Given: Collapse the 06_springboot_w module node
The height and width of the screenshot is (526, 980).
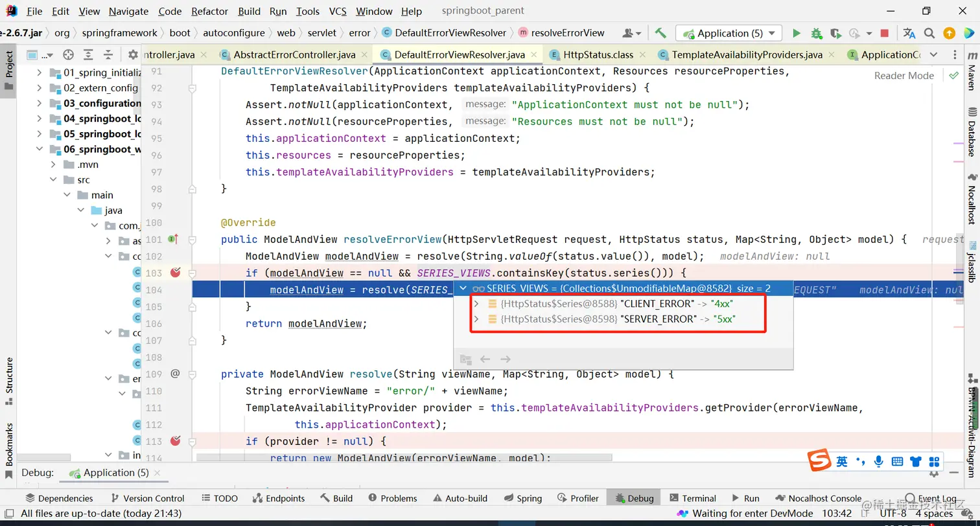Looking at the screenshot, I should pyautogui.click(x=40, y=149).
